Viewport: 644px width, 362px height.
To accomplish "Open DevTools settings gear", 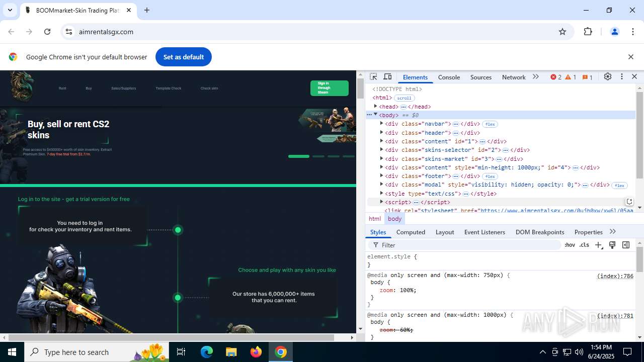I will (608, 77).
